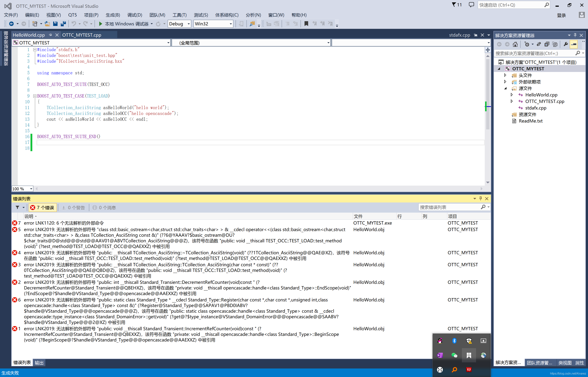The width and height of the screenshot is (588, 377).
Task: Click the Save floppy disk icon
Action: [55, 24]
